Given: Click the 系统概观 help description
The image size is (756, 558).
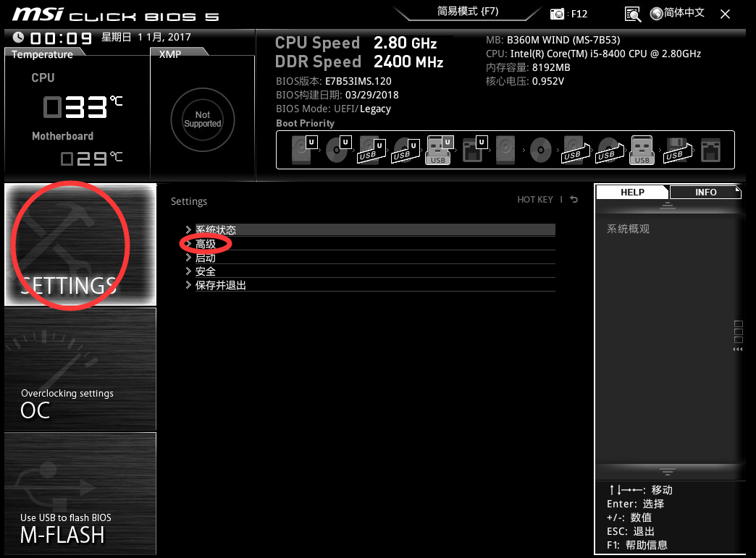Looking at the screenshot, I should tap(629, 229).
